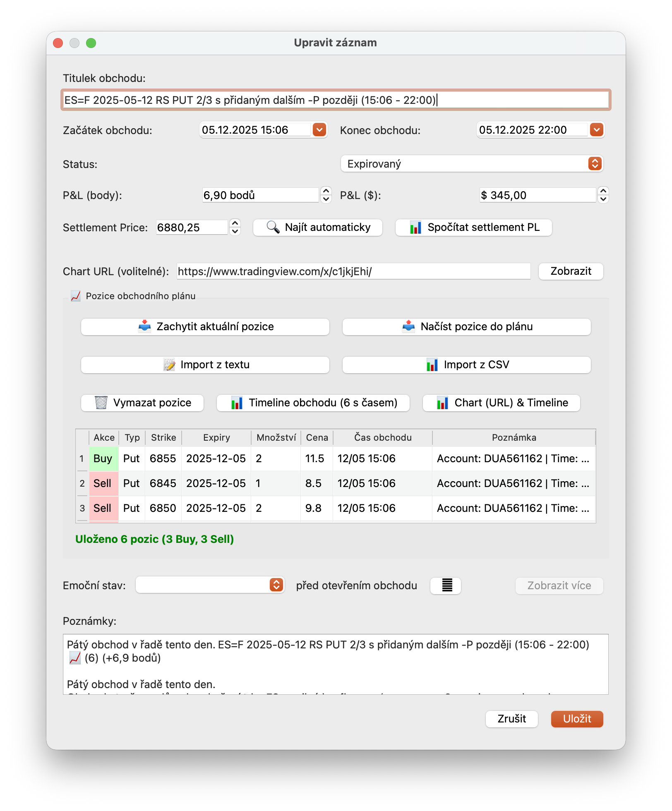
Task: Click the Titulek obchodu text field
Action: pyautogui.click(x=336, y=100)
